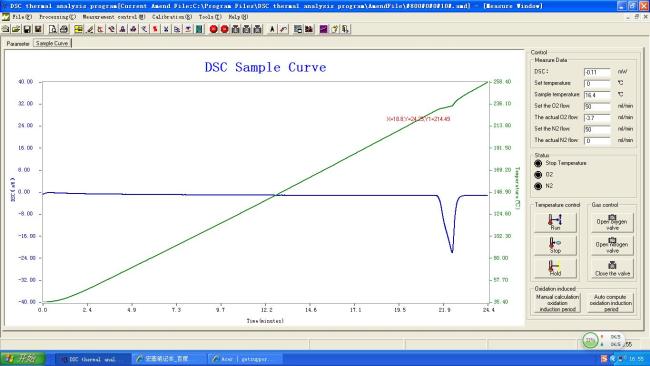Click the question mark help toolbar icon

pos(335,29)
